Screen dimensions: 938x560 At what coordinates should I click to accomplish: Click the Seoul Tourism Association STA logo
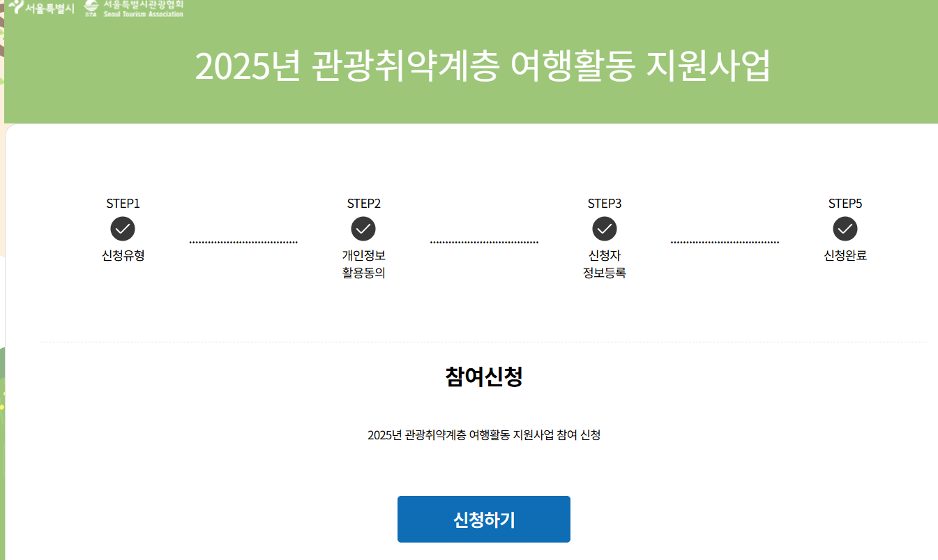[x=133, y=9]
